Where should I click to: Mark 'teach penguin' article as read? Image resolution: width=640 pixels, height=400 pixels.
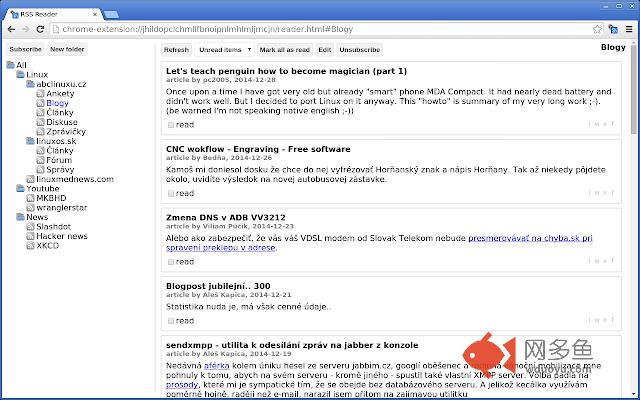click(171, 125)
